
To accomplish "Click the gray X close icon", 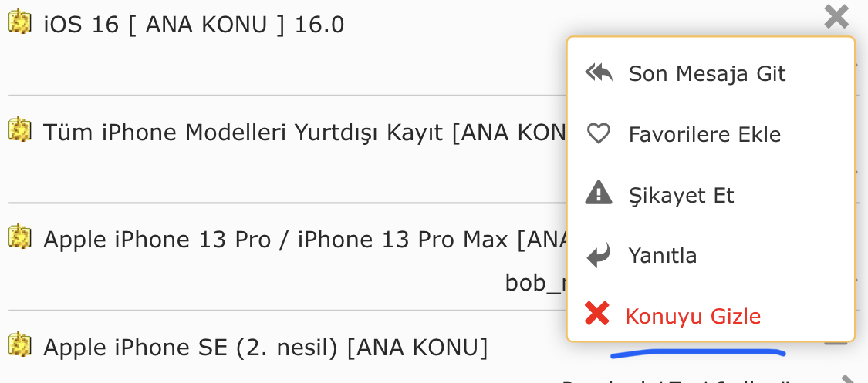I will pos(836,17).
